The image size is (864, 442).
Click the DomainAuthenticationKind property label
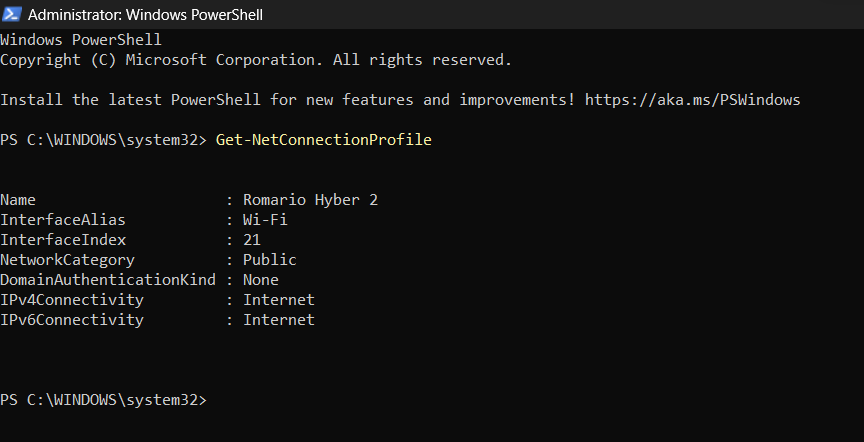[x=108, y=280]
